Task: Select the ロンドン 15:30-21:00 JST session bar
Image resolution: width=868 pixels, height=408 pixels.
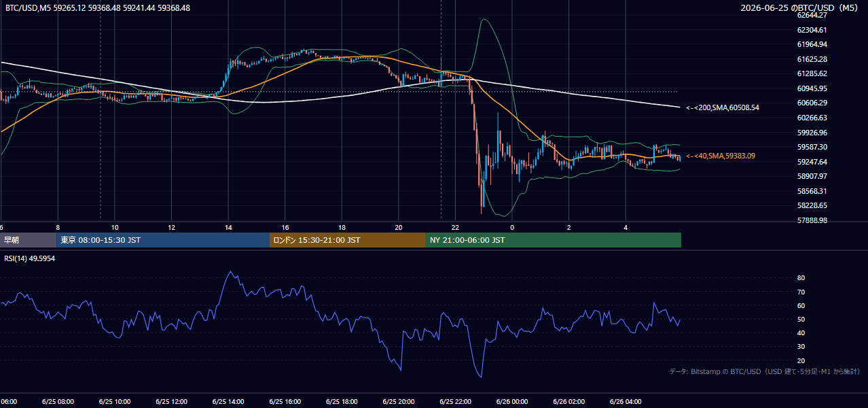Action: pyautogui.click(x=348, y=240)
